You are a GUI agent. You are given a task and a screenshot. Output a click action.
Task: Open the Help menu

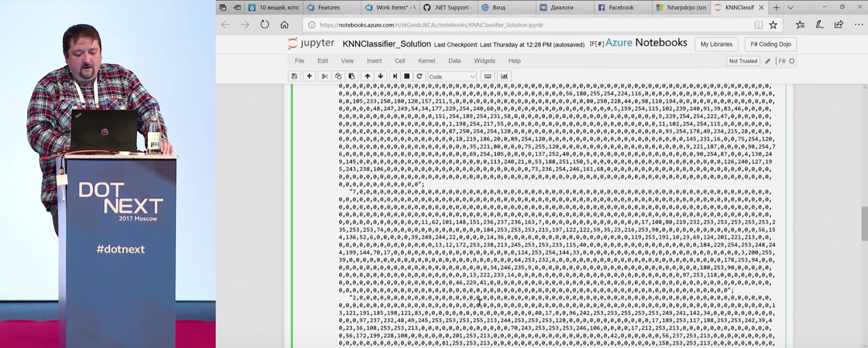coord(515,61)
